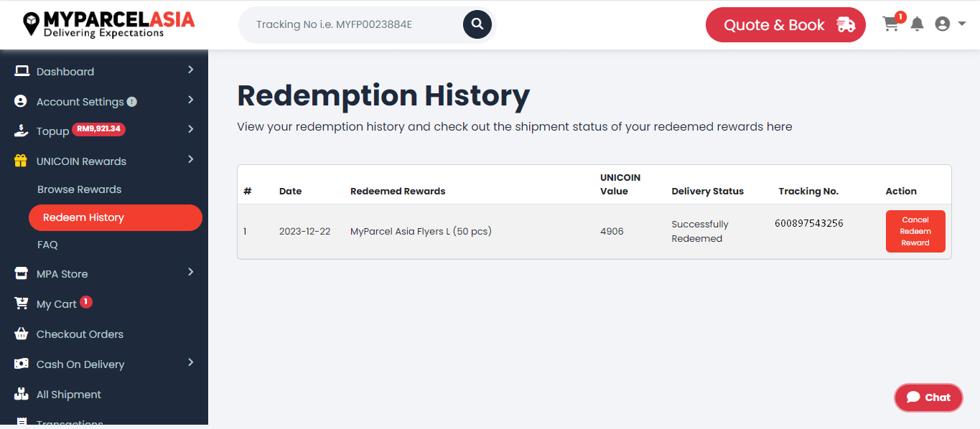
Task: Open Transactions in sidebar
Action: tap(70, 423)
